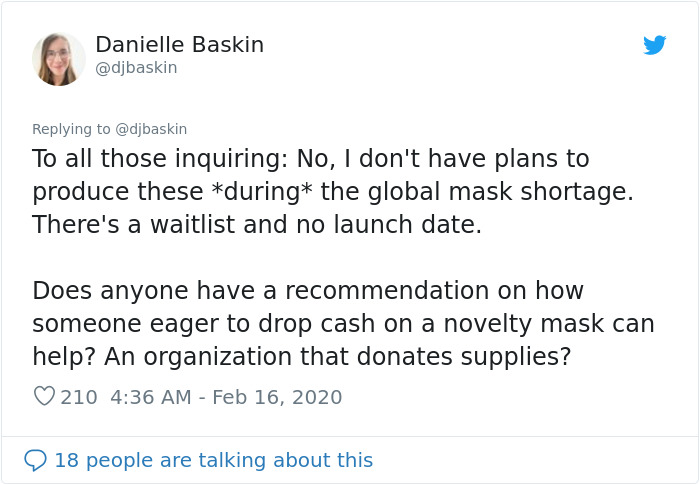The height and width of the screenshot is (485, 700).
Task: Like the tweet with the heart icon
Action: point(44,396)
